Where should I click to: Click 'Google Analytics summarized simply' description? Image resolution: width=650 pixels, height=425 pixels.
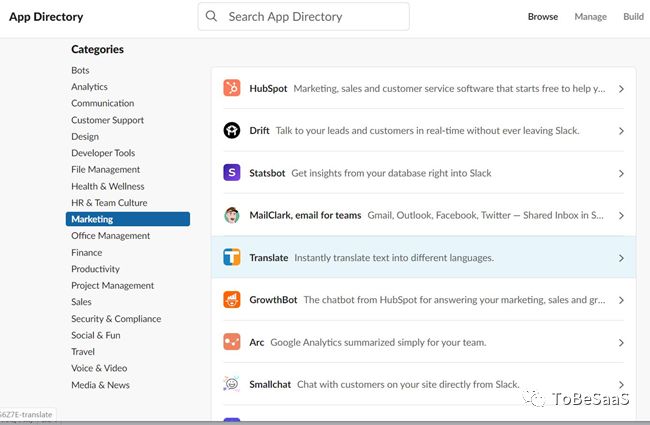(x=378, y=342)
